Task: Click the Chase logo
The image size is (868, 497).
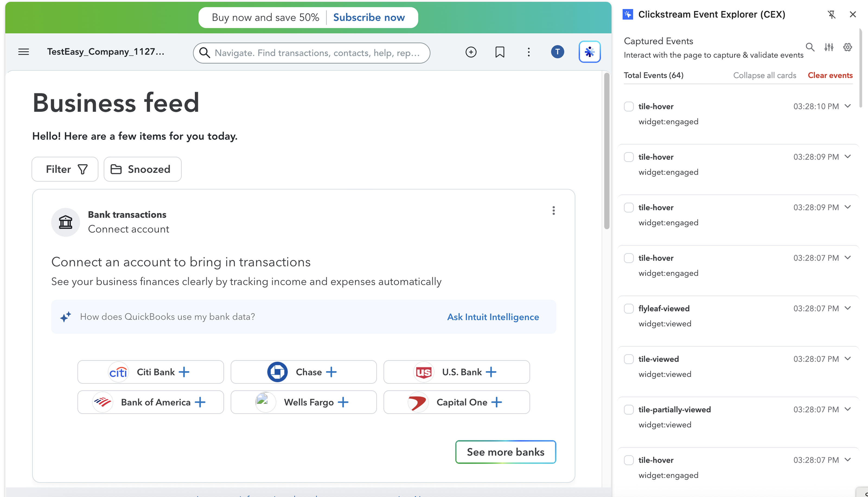Action: coord(277,372)
